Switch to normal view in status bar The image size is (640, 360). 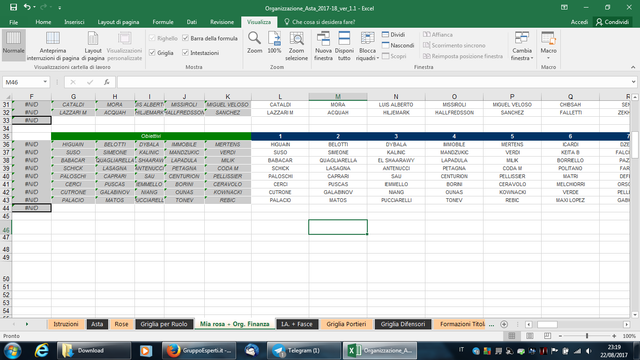(511, 336)
